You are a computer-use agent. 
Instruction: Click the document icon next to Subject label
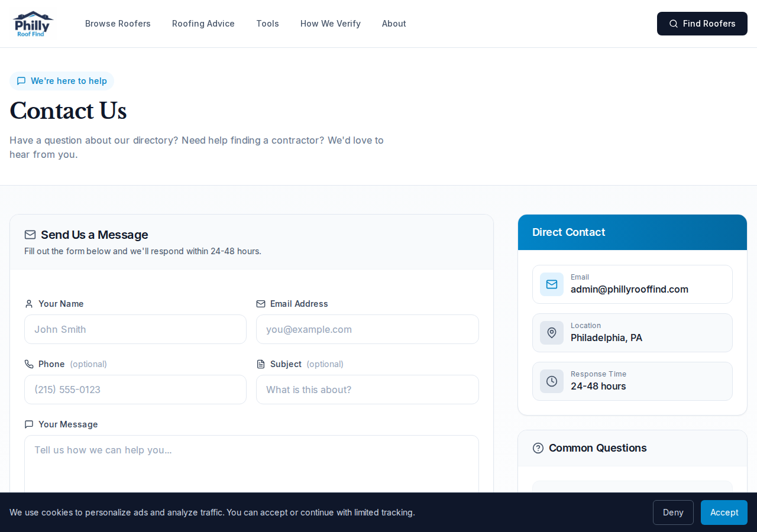coord(261,364)
